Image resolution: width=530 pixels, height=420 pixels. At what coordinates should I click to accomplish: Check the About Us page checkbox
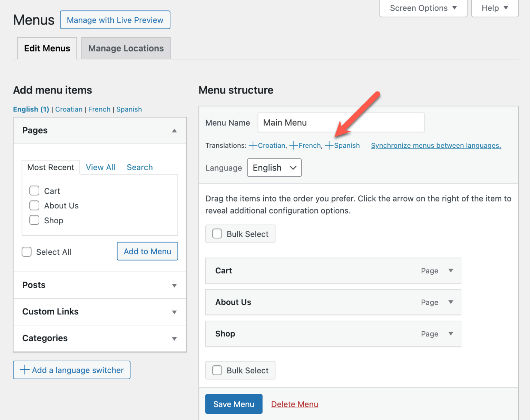click(x=34, y=205)
